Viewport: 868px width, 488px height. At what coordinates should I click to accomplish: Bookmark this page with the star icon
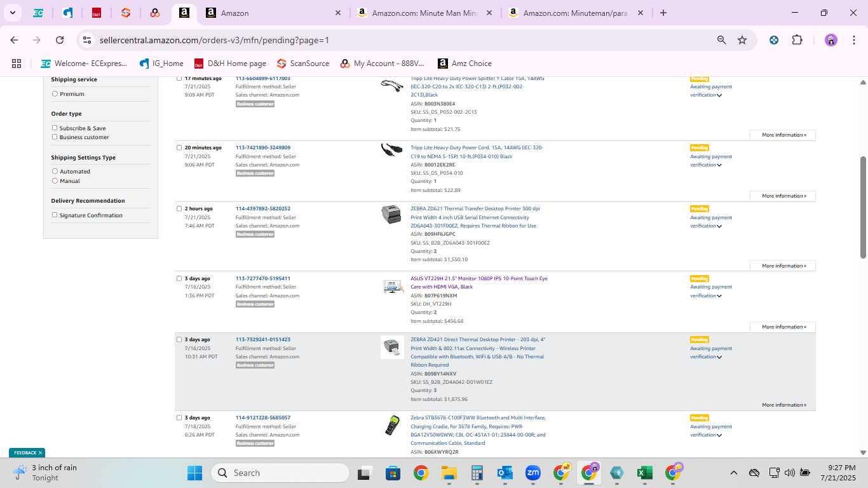click(x=742, y=40)
